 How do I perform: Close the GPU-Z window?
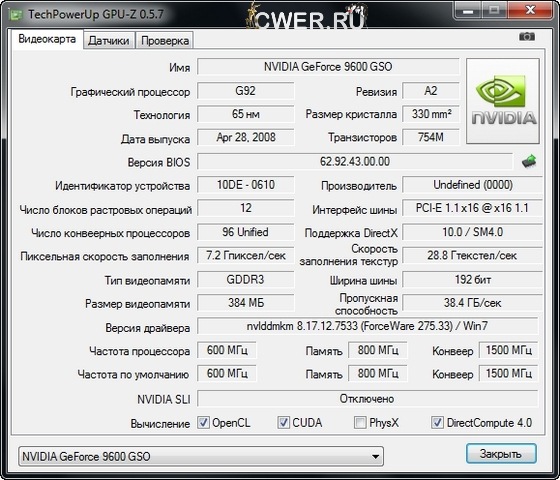click(530, 10)
